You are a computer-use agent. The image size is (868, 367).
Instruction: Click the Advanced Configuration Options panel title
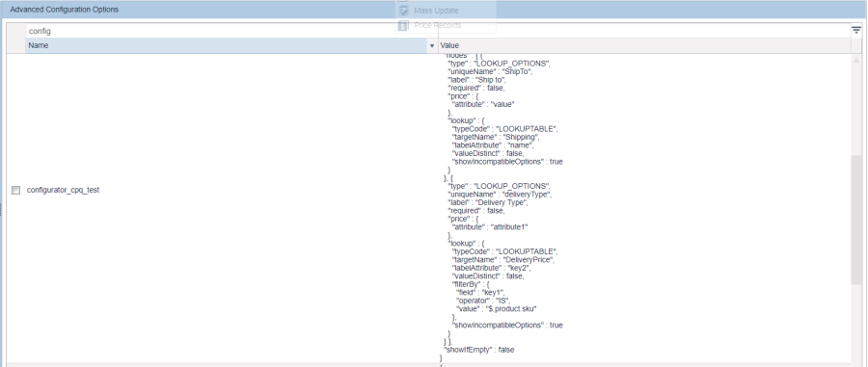point(65,10)
